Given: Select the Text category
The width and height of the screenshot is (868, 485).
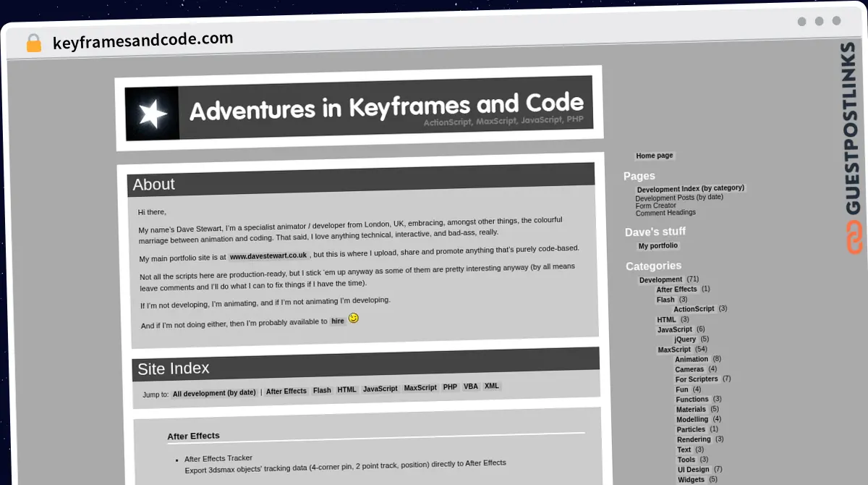Looking at the screenshot, I should (684, 450).
